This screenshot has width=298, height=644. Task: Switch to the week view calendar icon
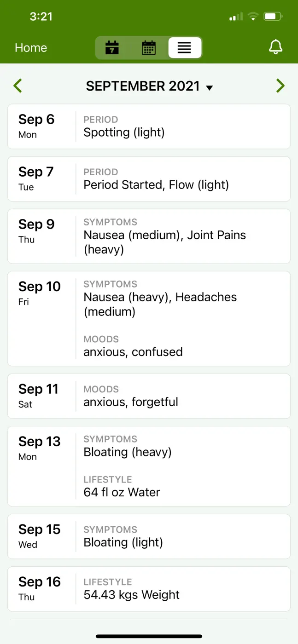pos(112,47)
